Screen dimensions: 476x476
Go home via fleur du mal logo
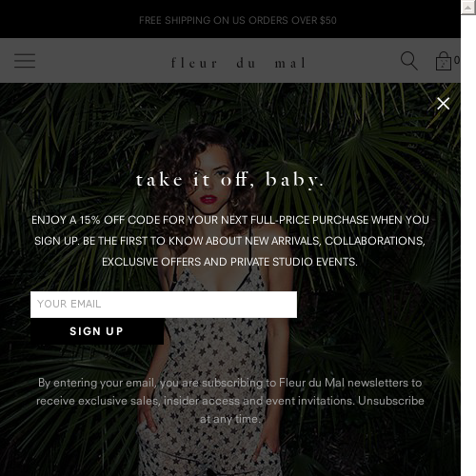tap(239, 63)
